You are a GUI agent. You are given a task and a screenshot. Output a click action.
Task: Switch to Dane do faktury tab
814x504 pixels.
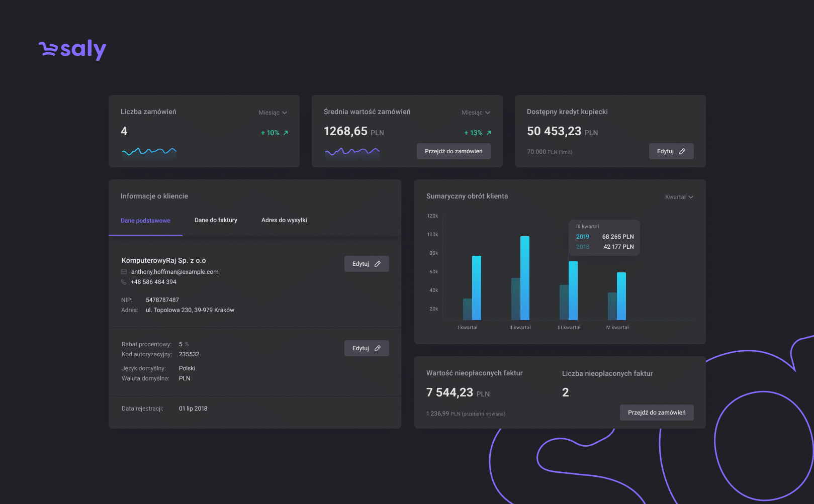click(x=216, y=220)
